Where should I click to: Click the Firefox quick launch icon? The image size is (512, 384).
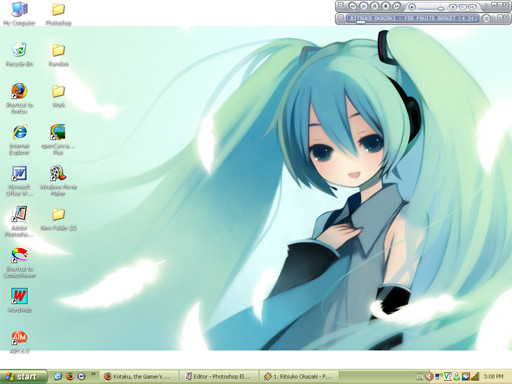coord(70,376)
